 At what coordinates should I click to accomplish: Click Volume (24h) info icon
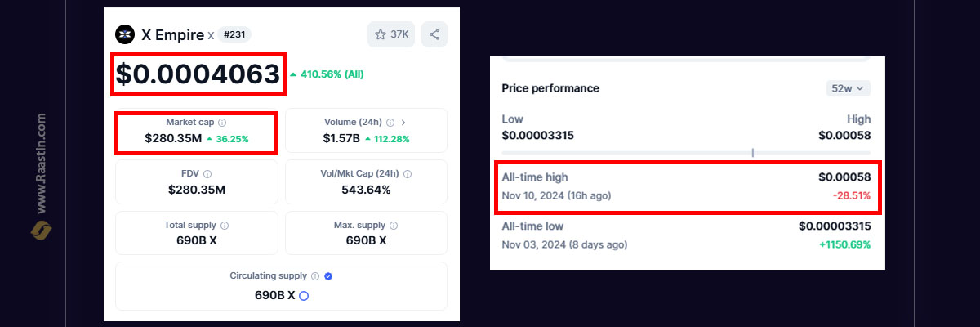[390, 122]
